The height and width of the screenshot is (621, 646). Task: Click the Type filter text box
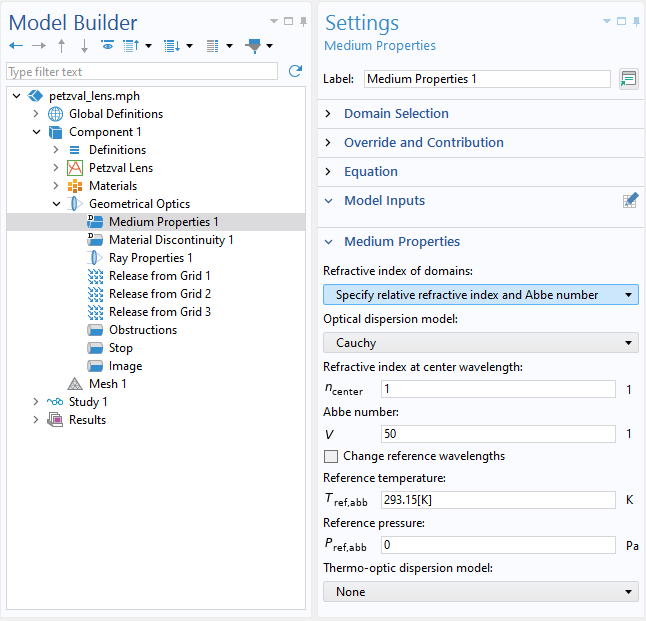[x=142, y=71]
